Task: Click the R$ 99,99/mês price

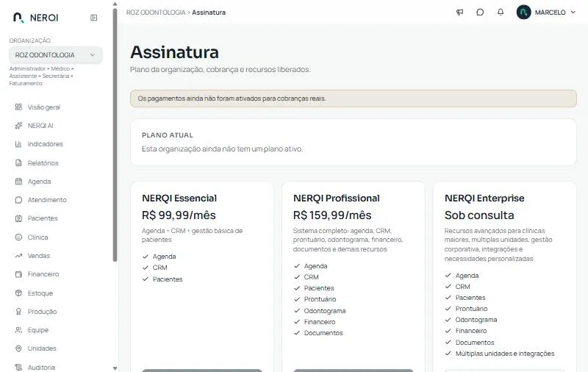Action: 179,215
